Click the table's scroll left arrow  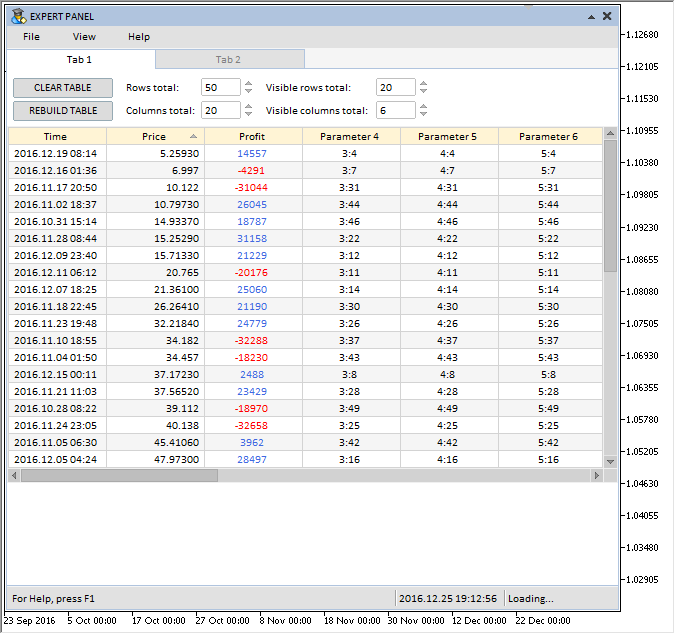14,476
